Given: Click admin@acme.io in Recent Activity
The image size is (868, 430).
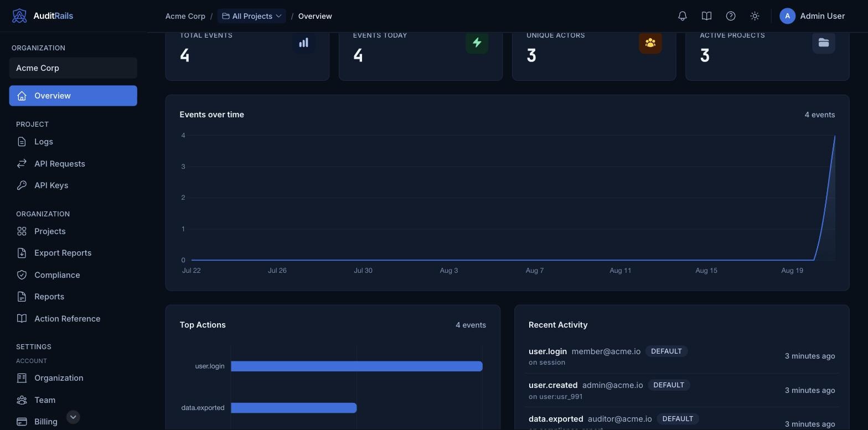Looking at the screenshot, I should point(612,385).
